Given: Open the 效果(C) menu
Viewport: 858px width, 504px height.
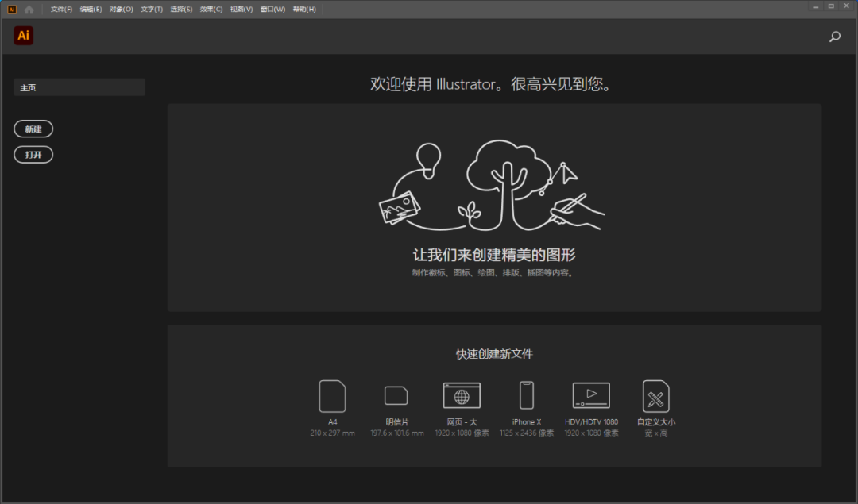Looking at the screenshot, I should coord(211,10).
